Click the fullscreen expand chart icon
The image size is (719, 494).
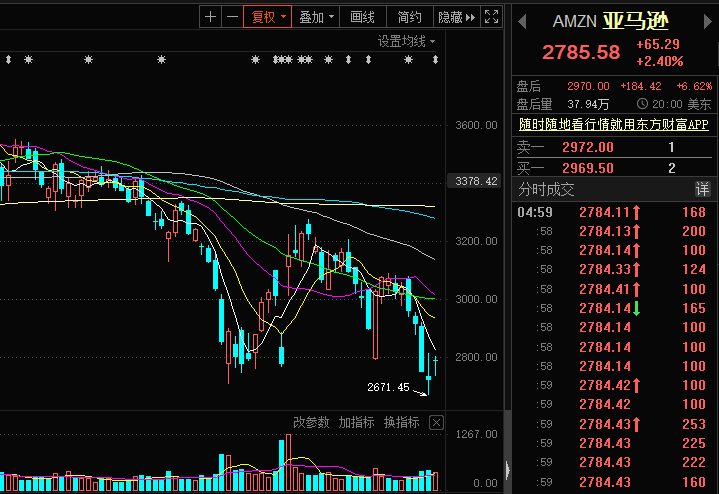491,17
